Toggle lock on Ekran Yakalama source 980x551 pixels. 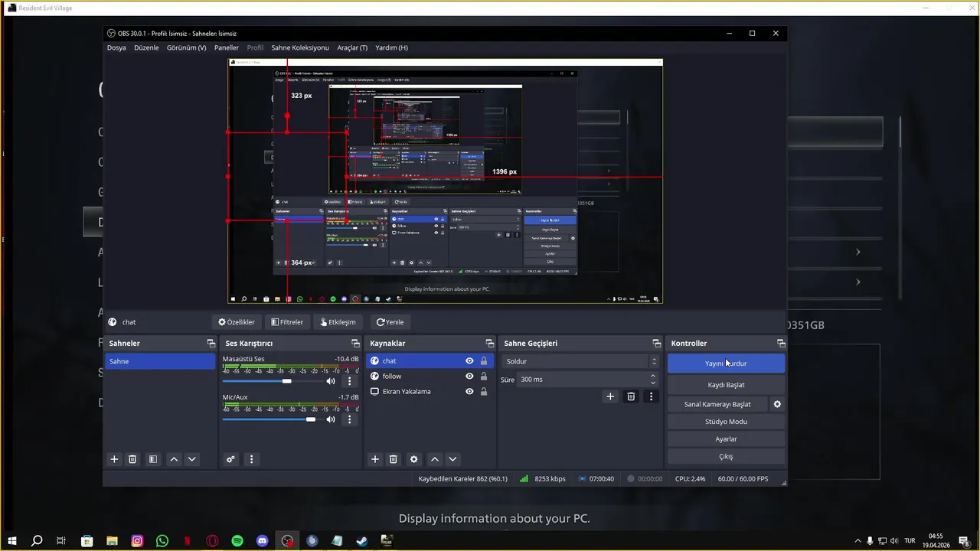(483, 392)
